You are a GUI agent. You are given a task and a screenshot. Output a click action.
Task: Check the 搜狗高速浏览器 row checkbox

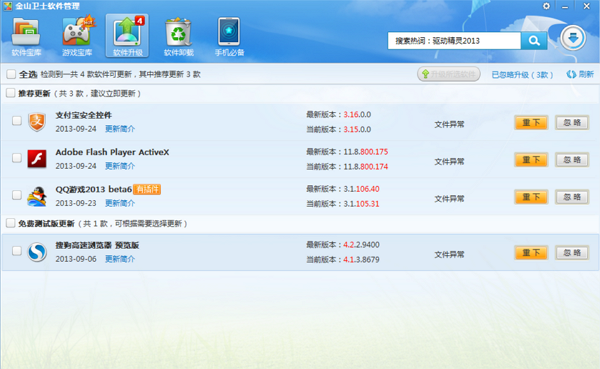click(17, 251)
